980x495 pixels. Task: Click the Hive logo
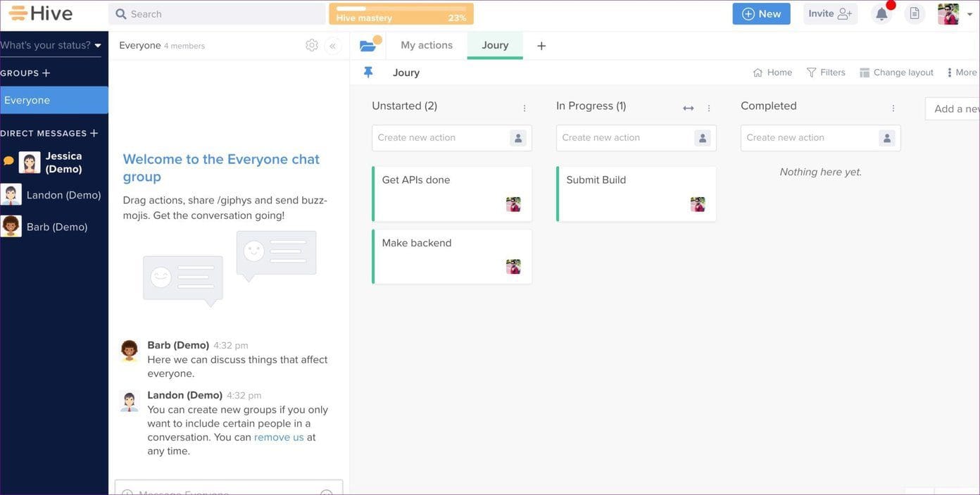40,13
